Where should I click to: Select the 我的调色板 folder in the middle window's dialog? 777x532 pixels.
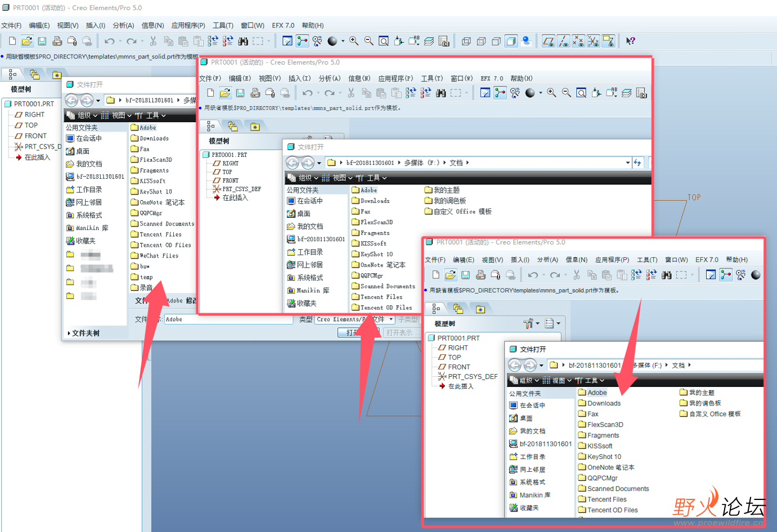(445, 201)
